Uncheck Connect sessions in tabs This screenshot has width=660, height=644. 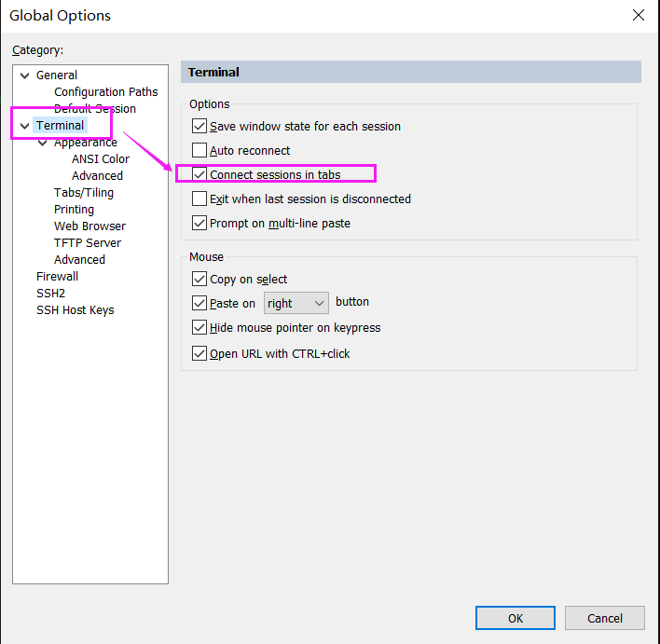(199, 174)
